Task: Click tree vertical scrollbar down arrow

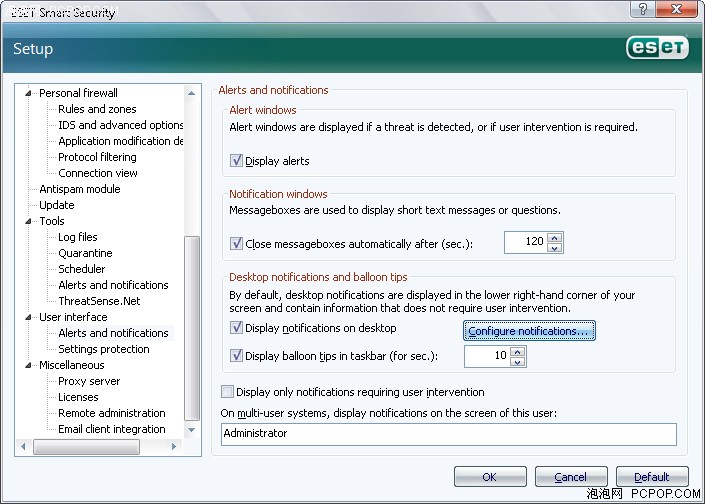Action: point(192,430)
